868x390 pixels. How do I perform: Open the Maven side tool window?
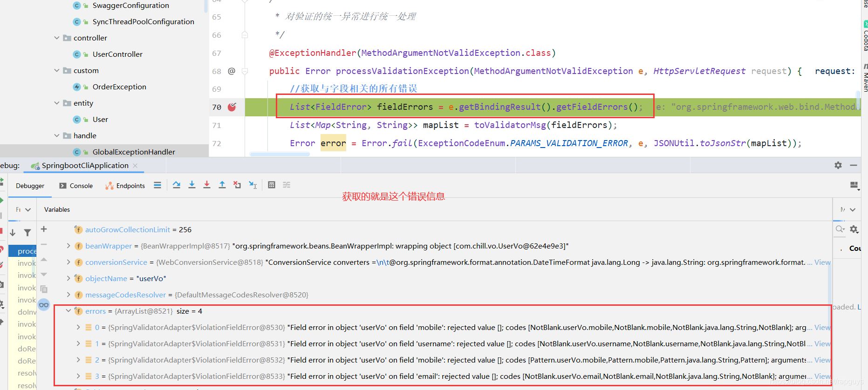(x=865, y=78)
